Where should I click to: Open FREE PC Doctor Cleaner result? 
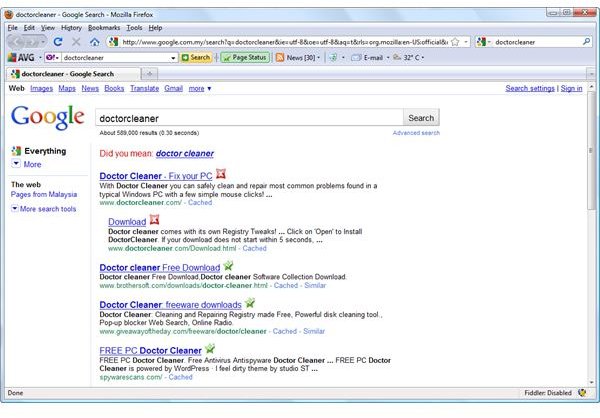point(150,350)
